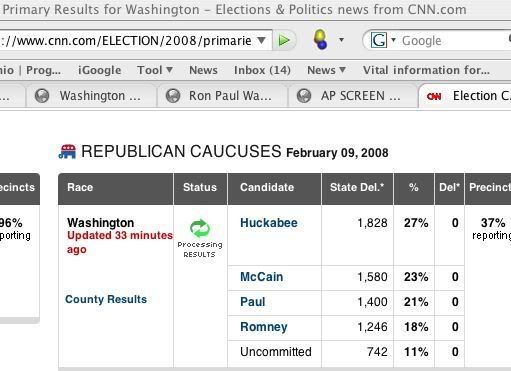This screenshot has width=511, height=371.
Task: Switch to the Washington tab
Action: point(91,96)
